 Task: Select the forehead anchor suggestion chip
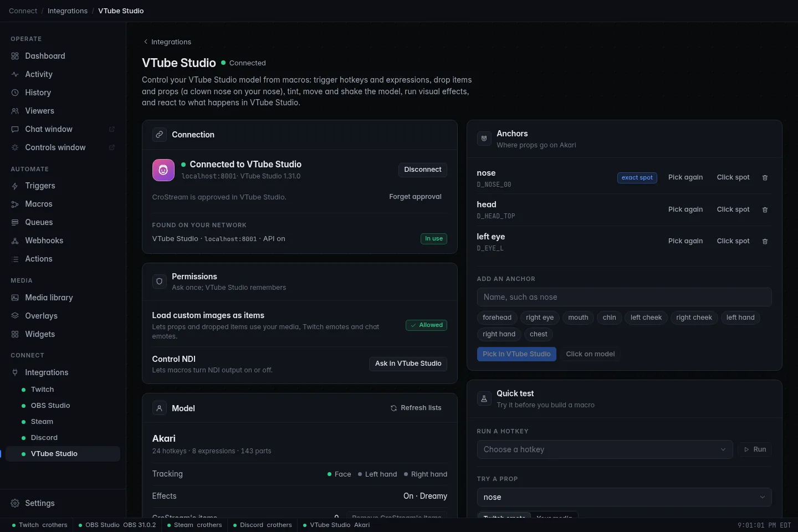click(497, 318)
